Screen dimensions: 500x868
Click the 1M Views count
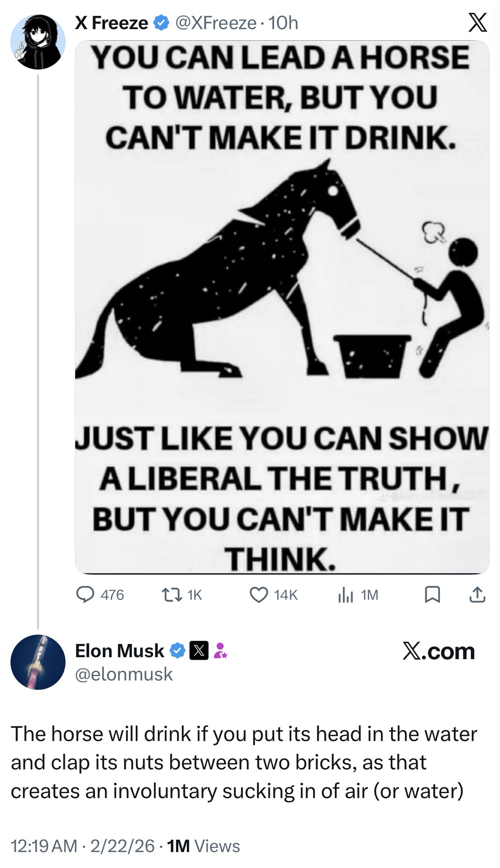203,845
